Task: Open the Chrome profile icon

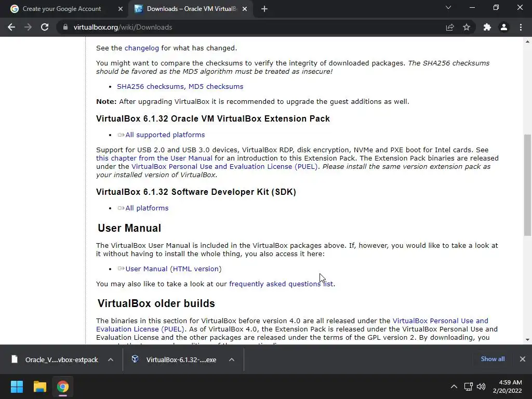Action: click(504, 27)
